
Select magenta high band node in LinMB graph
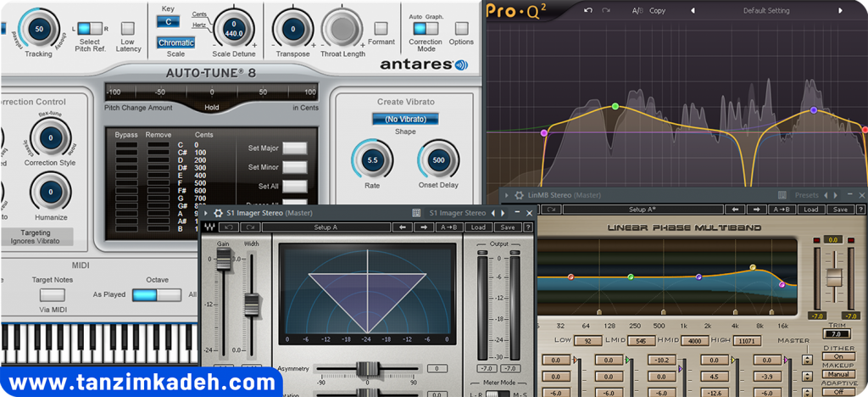tap(782, 284)
